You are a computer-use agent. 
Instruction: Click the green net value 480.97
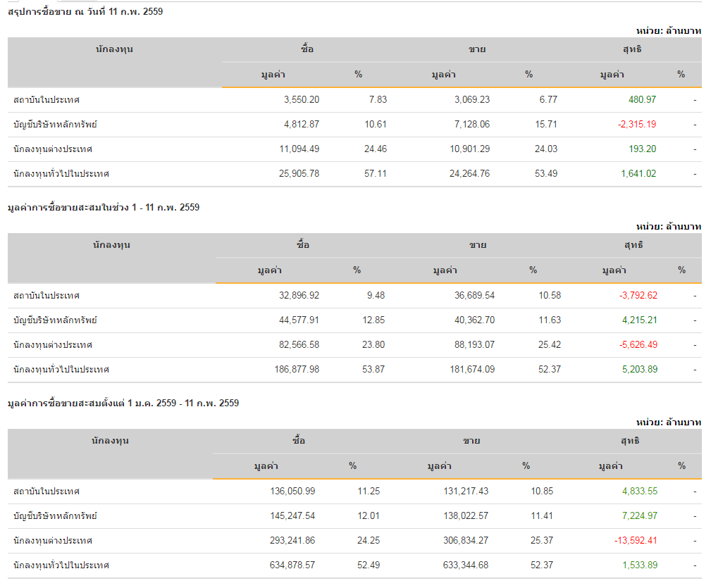pos(642,100)
